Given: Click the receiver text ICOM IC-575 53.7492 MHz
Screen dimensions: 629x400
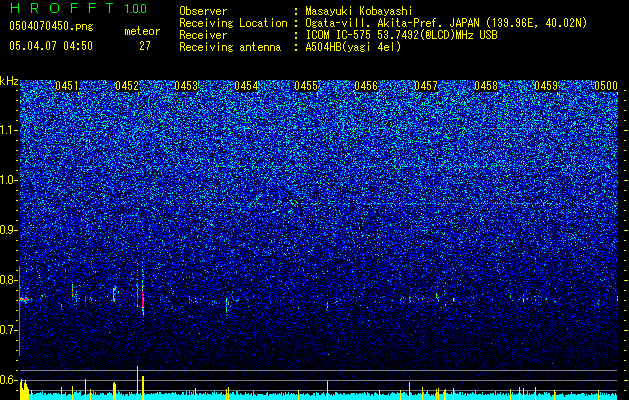Looking at the screenshot, I should click(x=401, y=35).
